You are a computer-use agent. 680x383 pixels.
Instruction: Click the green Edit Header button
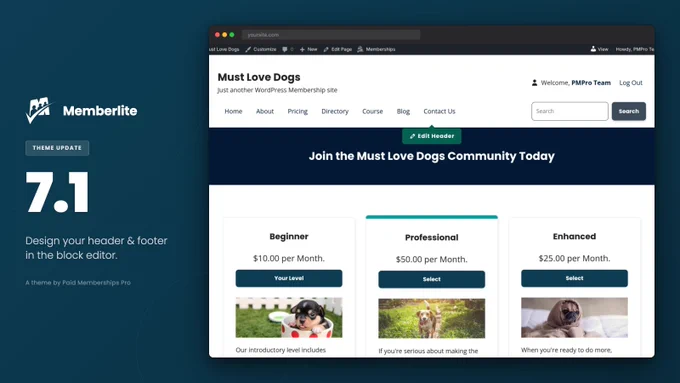(x=432, y=136)
